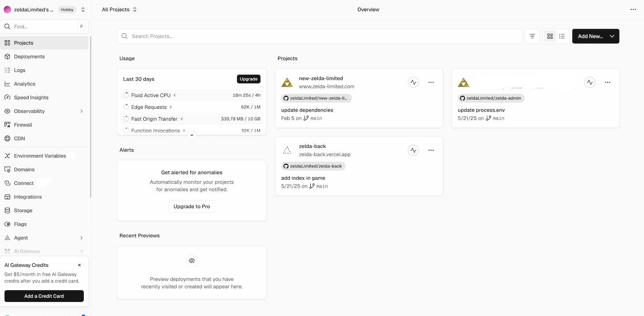Click the new-zelda-limited triforce logo
The height and width of the screenshot is (316, 644).
pyautogui.click(x=287, y=83)
